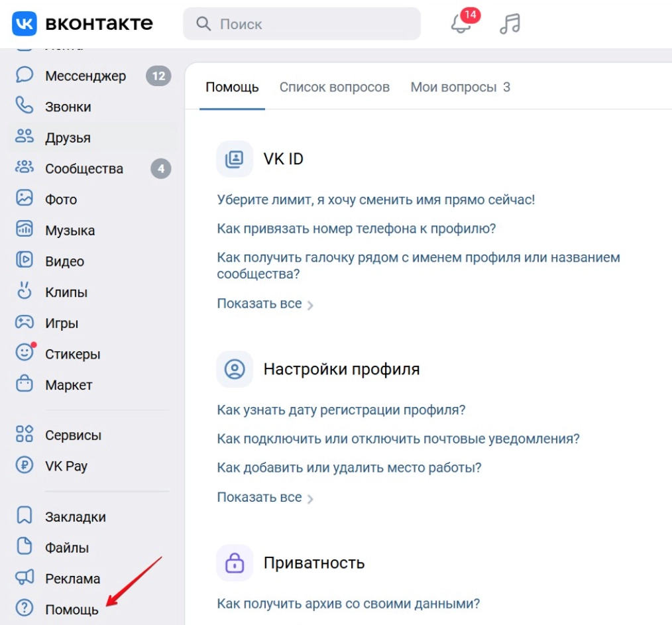Open notifications bell with 14 badge
Image resolution: width=672 pixels, height=625 pixels.
click(465, 21)
